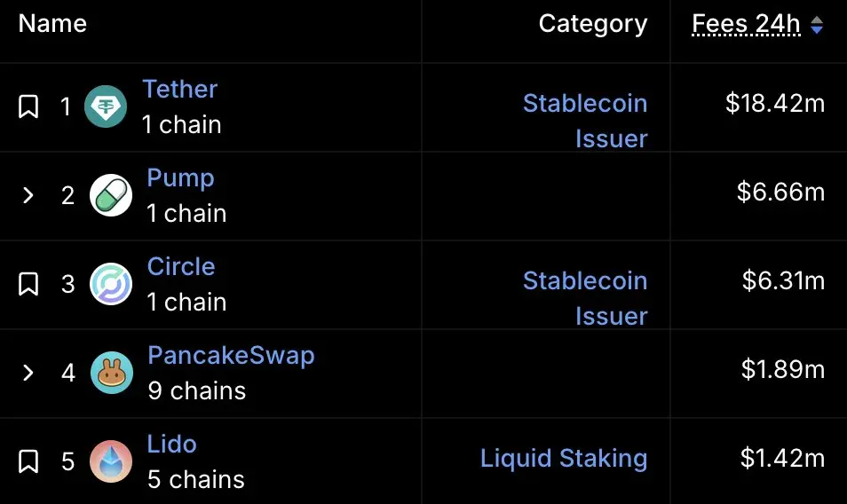Click the Circle logo icon
Screen dimensions: 847x504
(x=111, y=284)
